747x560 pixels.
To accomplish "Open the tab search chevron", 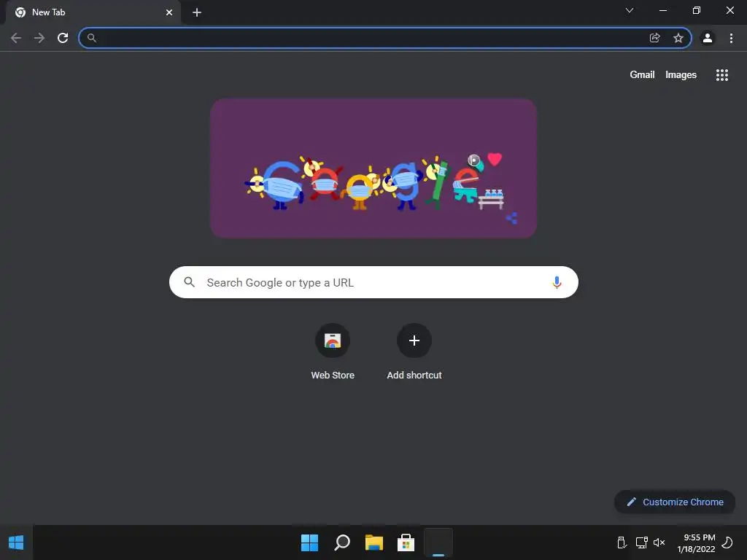I will 630,10.
